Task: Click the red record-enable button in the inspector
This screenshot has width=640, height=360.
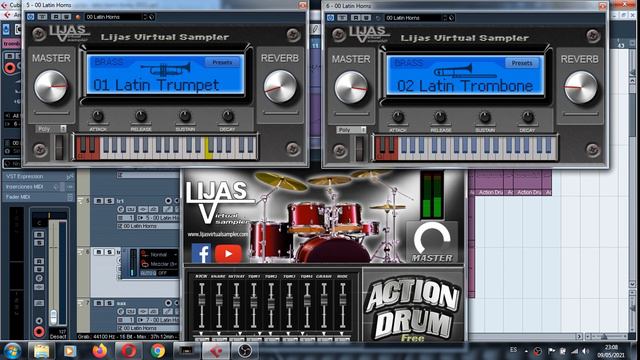Action: pos(10,67)
